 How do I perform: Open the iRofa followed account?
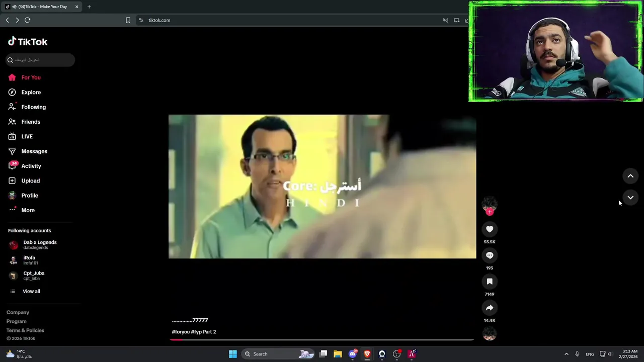pos(24,260)
